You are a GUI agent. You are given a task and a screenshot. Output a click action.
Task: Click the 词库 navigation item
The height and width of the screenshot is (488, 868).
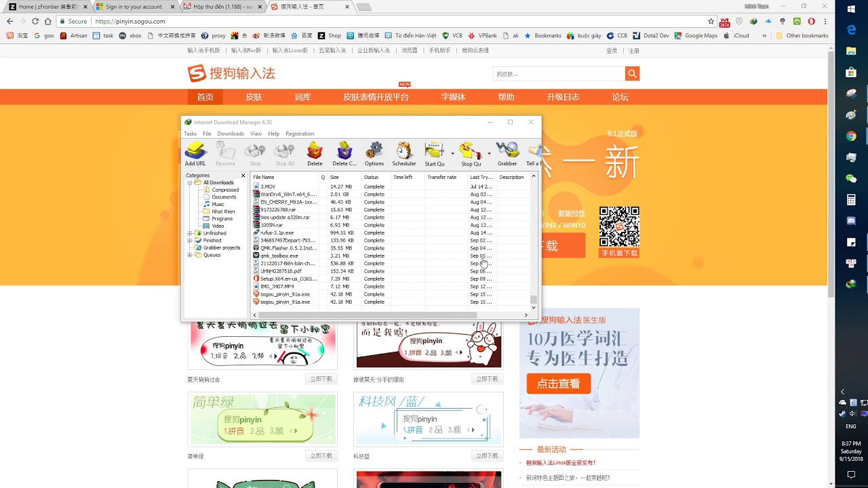pos(302,97)
